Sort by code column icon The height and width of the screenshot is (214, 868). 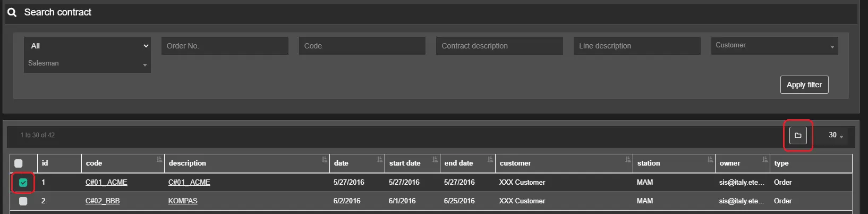(x=159, y=160)
